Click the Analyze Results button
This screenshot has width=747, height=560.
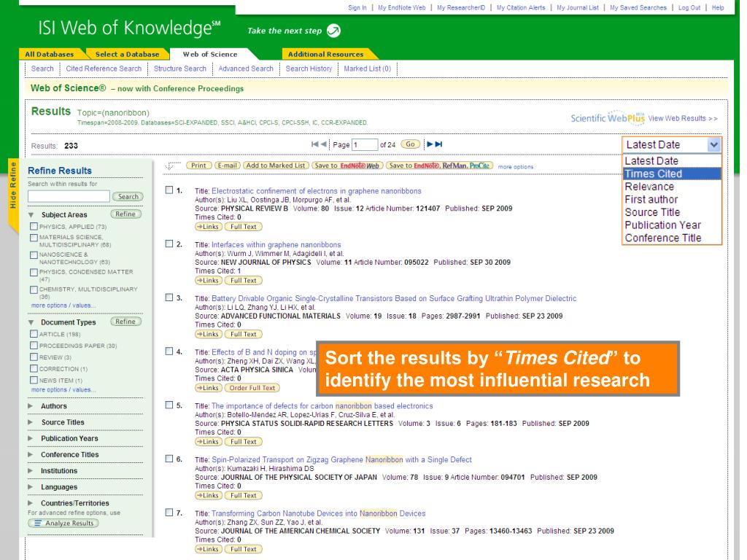click(63, 524)
